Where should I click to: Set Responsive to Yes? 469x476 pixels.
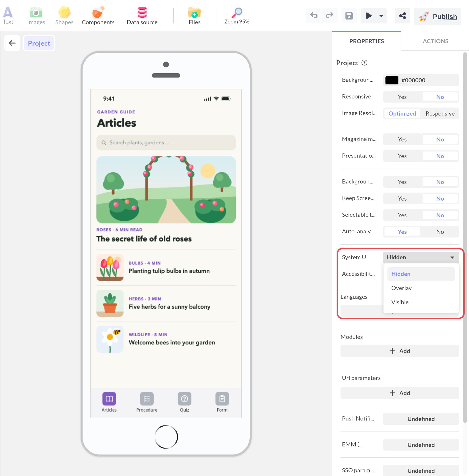click(402, 97)
